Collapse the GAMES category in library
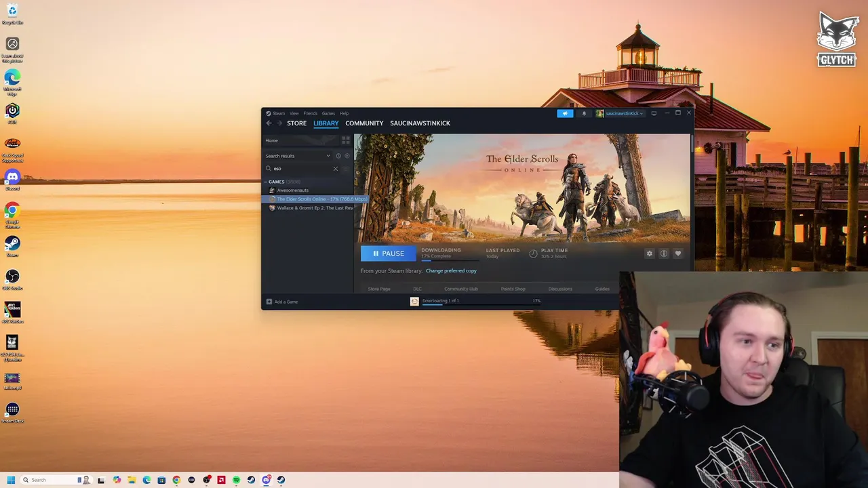Screen dimensions: 868x488 point(266,182)
